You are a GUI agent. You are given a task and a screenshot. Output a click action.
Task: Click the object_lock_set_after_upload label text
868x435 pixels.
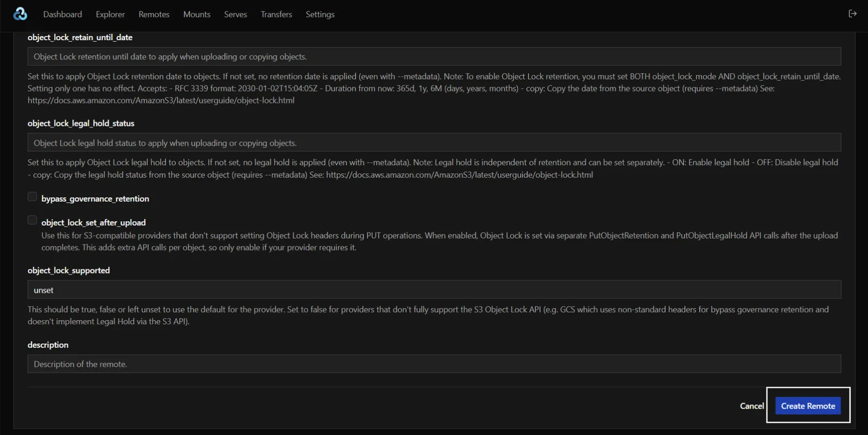point(93,223)
